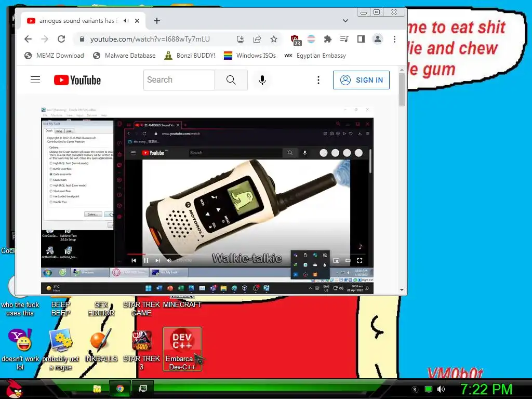This screenshot has height=399, width=532.
Task: Click the scrollbar down arrow
Action: tap(402, 290)
